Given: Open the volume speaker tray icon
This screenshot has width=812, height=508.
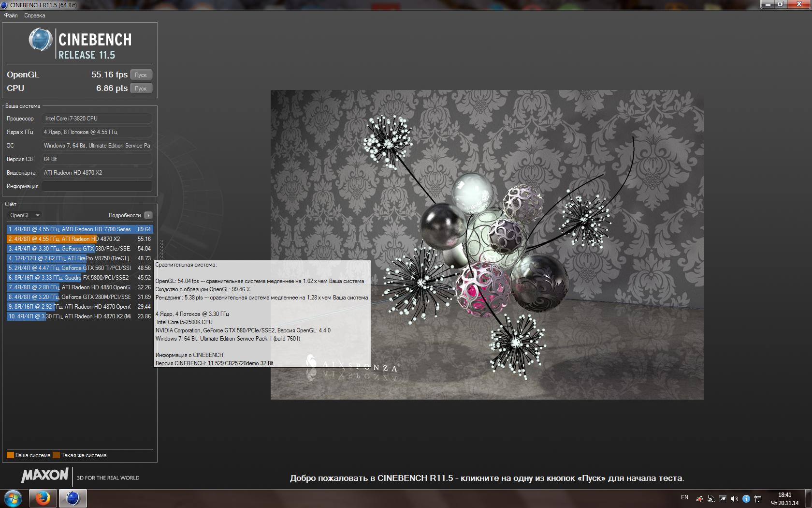Looking at the screenshot, I should coord(734,499).
